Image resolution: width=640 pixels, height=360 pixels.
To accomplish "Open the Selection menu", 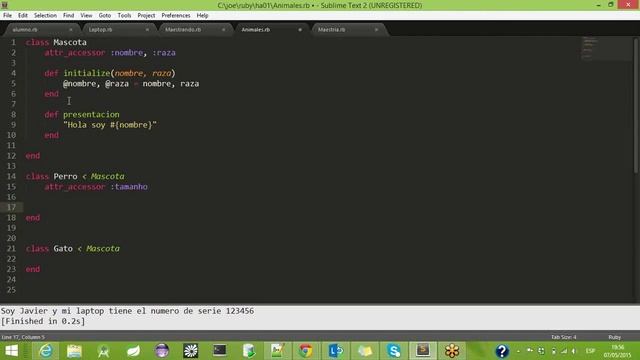I will (45, 16).
